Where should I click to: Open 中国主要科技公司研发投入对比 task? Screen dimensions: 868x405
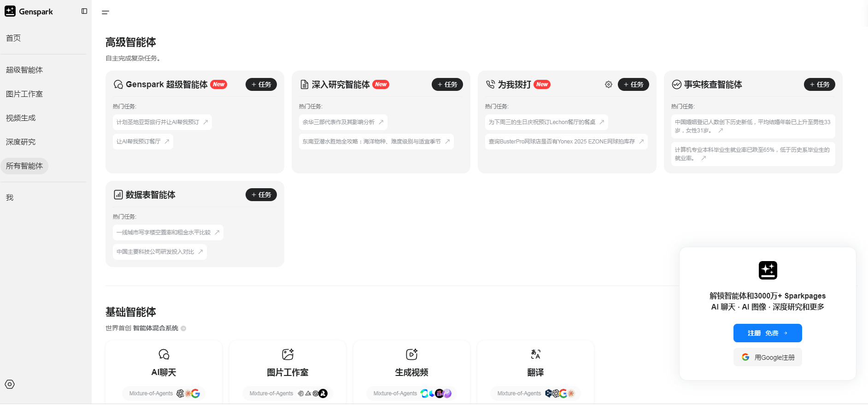coord(159,252)
